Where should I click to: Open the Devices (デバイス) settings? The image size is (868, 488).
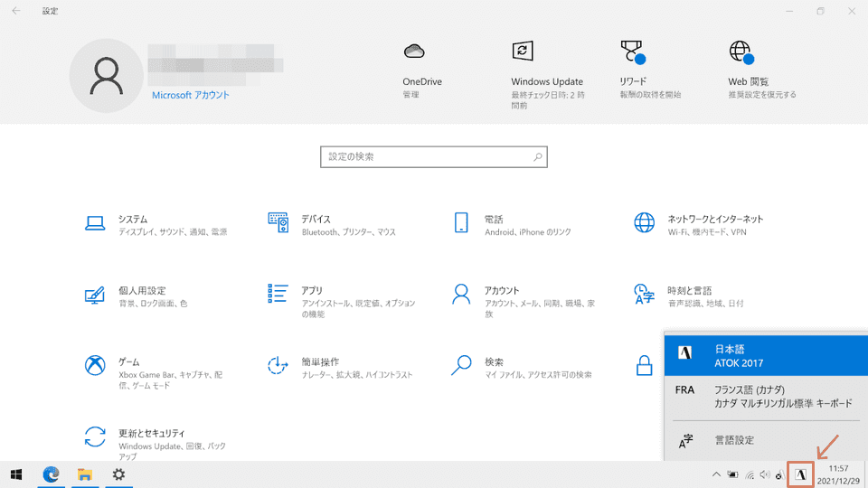[316, 220]
